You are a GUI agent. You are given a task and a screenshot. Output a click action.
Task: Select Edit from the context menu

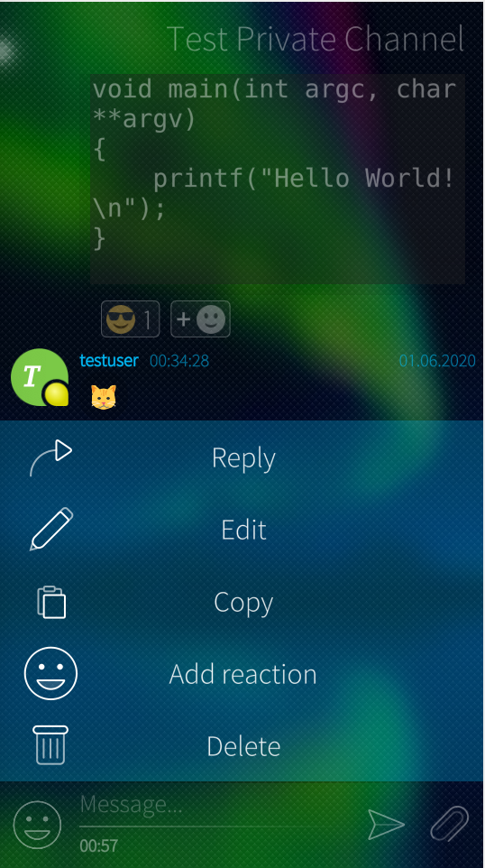[x=242, y=530]
